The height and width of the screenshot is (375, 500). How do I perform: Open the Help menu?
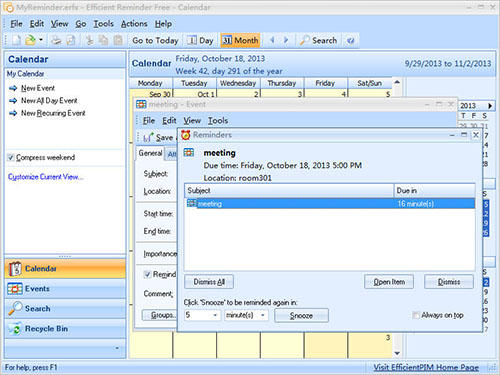pyautogui.click(x=163, y=24)
